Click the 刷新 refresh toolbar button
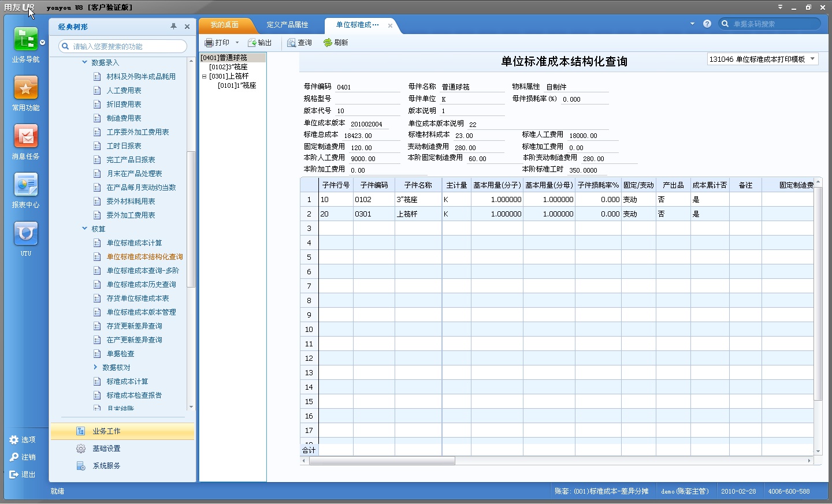This screenshot has height=504, width=832. [336, 43]
